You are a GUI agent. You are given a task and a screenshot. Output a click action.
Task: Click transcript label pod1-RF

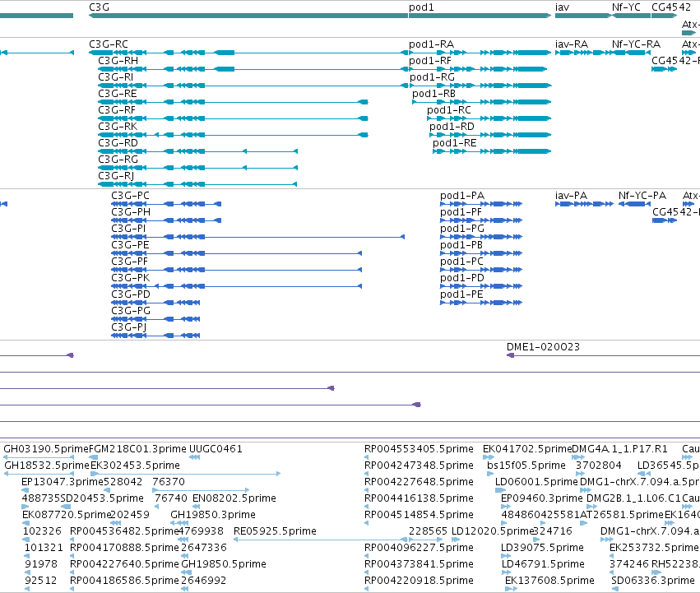[x=430, y=61]
